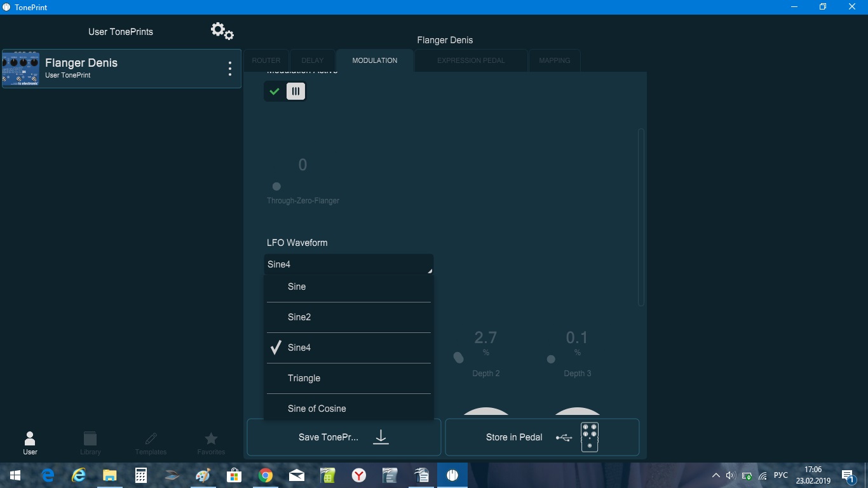Open Google Chrome from taskbar

(266, 475)
